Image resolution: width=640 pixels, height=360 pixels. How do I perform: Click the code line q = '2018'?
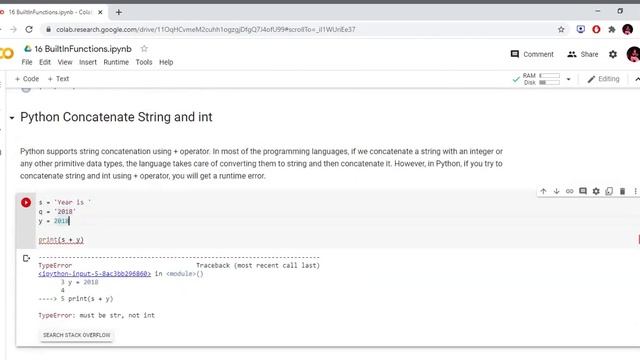(57, 212)
